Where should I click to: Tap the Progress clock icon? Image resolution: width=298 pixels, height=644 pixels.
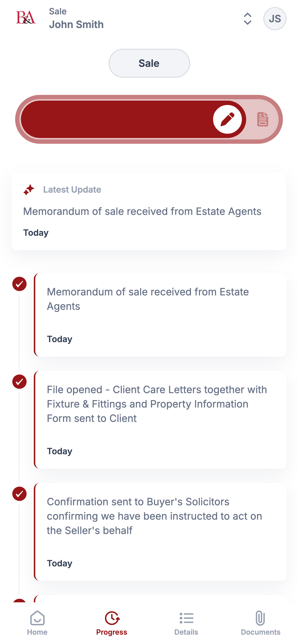pyautogui.click(x=112, y=618)
